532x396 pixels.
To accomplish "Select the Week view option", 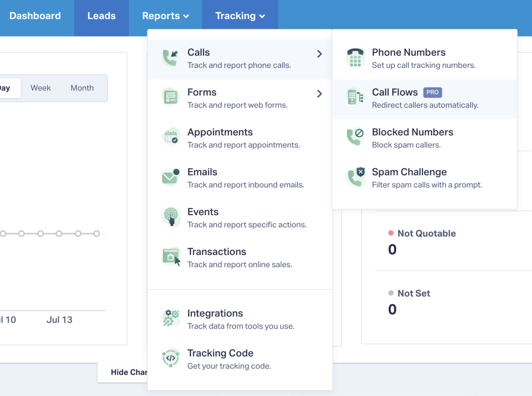I will pyautogui.click(x=41, y=88).
